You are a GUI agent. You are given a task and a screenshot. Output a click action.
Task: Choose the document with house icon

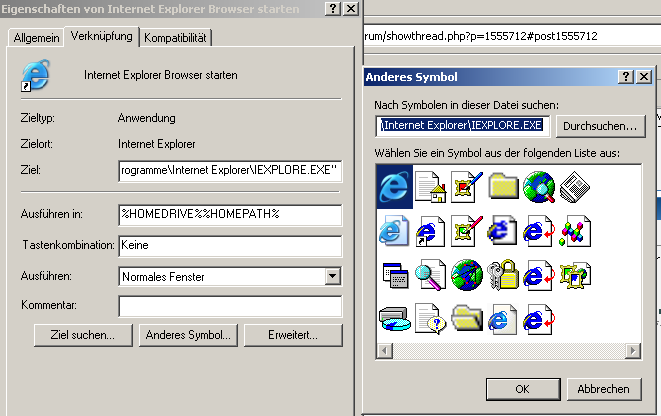click(430, 187)
